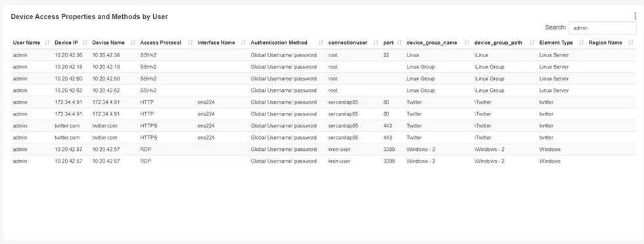Image resolution: width=644 pixels, height=244 pixels.
Task: Click Global Username/ password in 10.20.42.60 row
Action: pos(284,79)
